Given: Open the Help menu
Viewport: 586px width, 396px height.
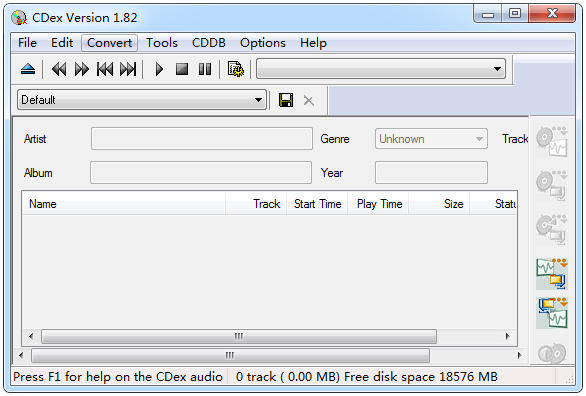Looking at the screenshot, I should pos(313,43).
